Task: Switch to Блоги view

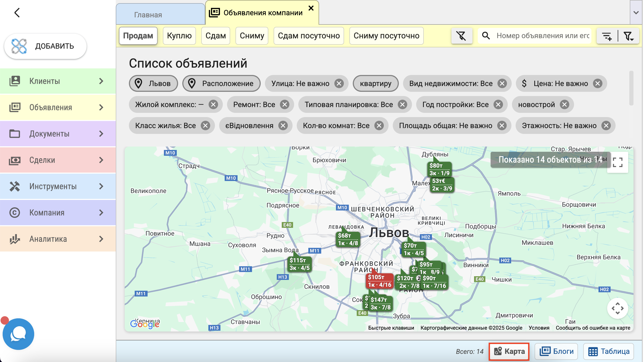Action: tap(556, 351)
